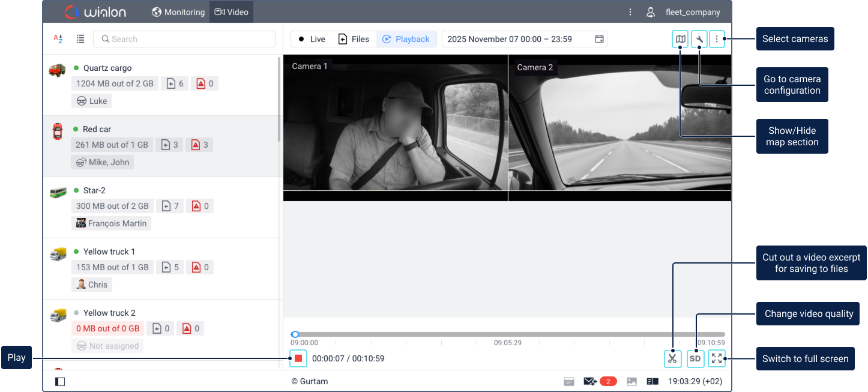Switch to the Live tab
This screenshot has height=392, width=868.
pos(312,39)
